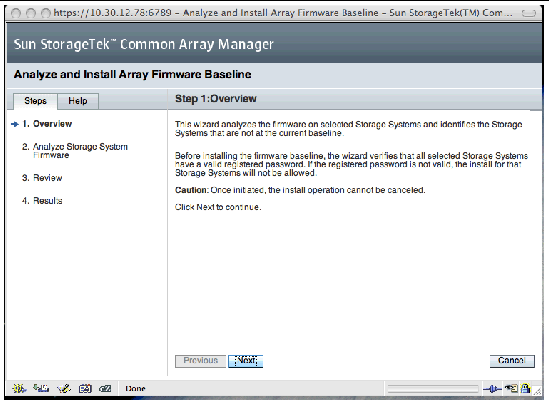Select step 4. Results

click(42, 201)
